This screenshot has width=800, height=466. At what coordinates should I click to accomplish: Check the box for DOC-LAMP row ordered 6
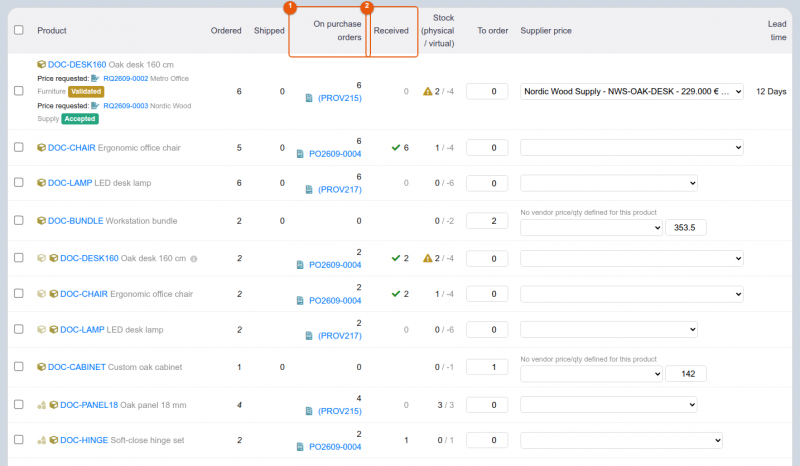tap(19, 182)
